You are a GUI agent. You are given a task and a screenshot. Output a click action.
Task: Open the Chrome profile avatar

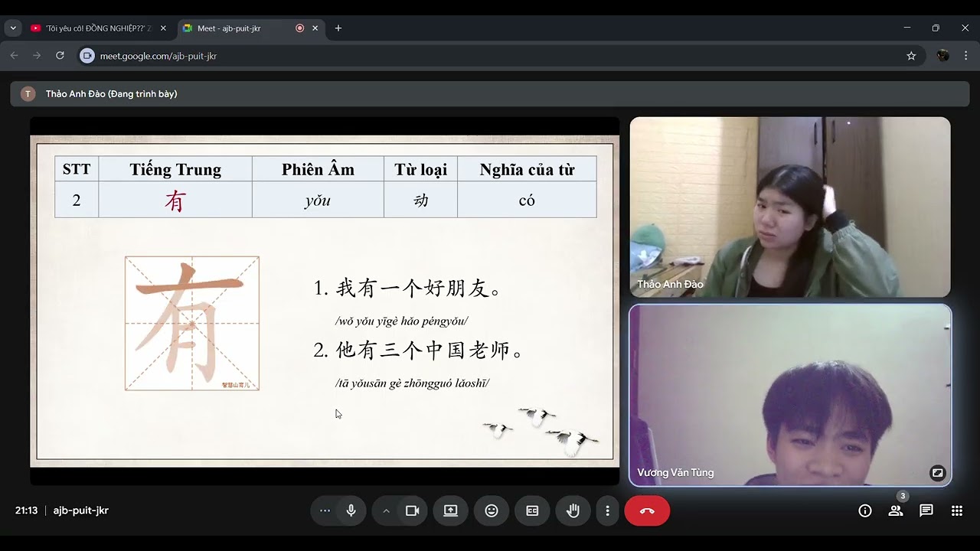[943, 56]
